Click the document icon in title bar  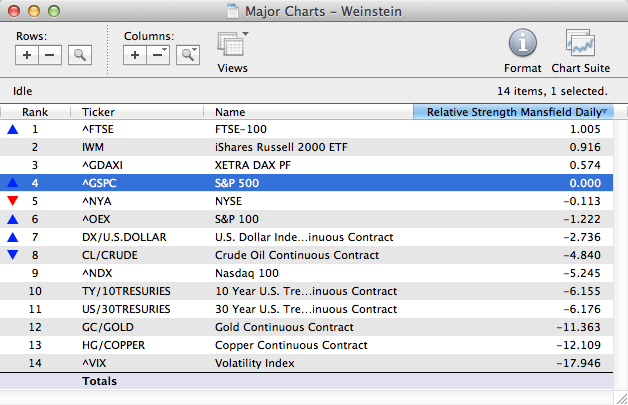[234, 10]
